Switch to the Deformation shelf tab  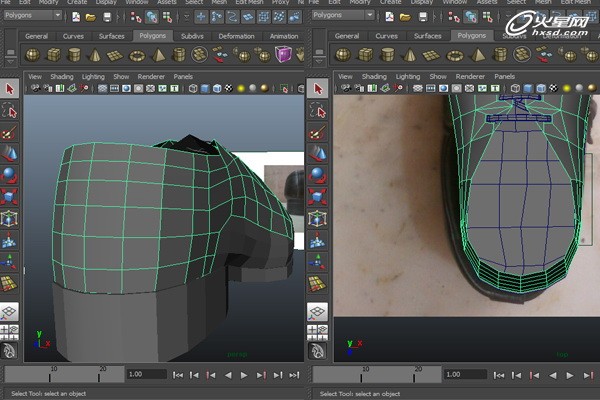tap(236, 36)
